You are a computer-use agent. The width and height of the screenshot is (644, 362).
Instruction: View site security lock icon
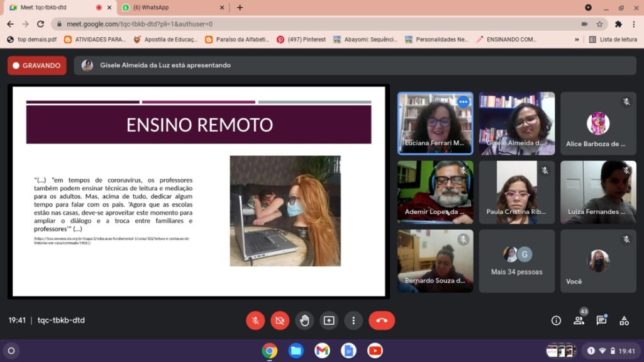[59, 24]
